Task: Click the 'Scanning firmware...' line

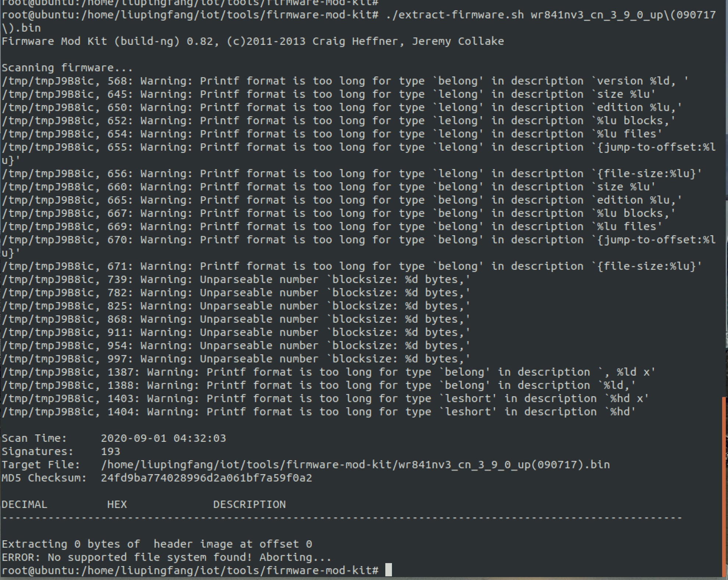Action: point(67,68)
